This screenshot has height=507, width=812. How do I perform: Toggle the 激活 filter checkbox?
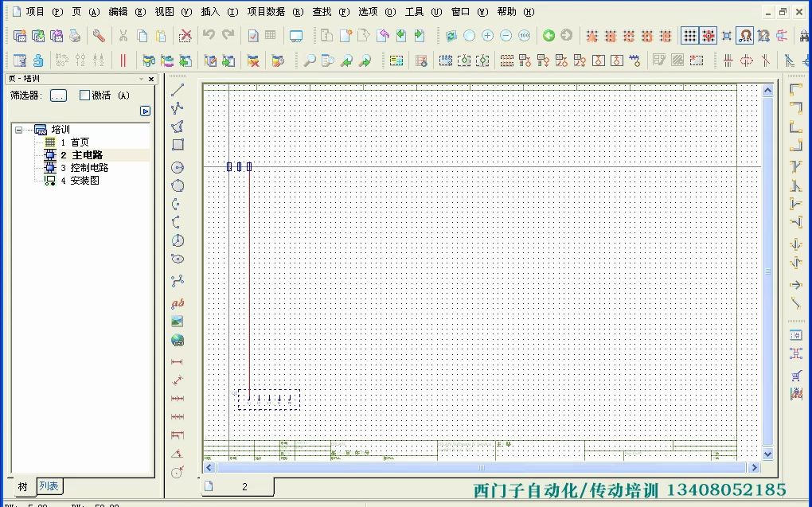point(84,96)
